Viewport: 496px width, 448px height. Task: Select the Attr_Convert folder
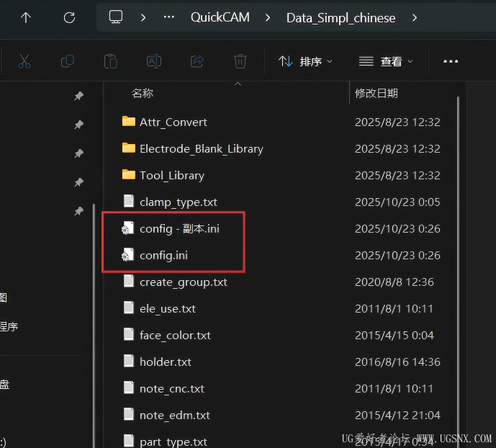pyautogui.click(x=173, y=122)
